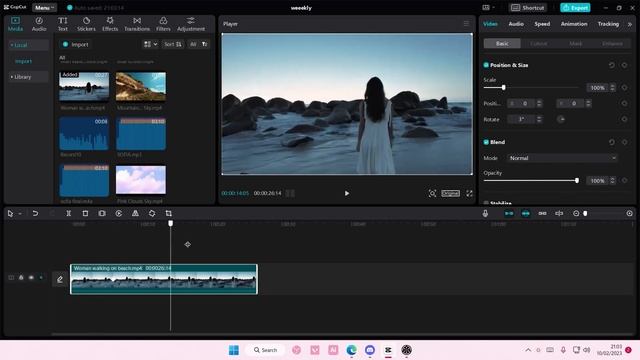The height and width of the screenshot is (360, 640).
Task: Click the Import button in media panel
Action: coord(75,44)
